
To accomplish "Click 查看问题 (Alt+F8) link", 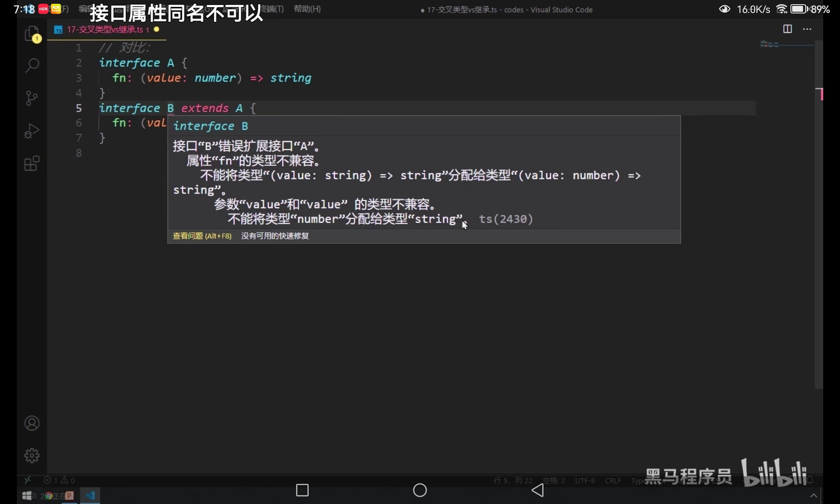I will (202, 236).
